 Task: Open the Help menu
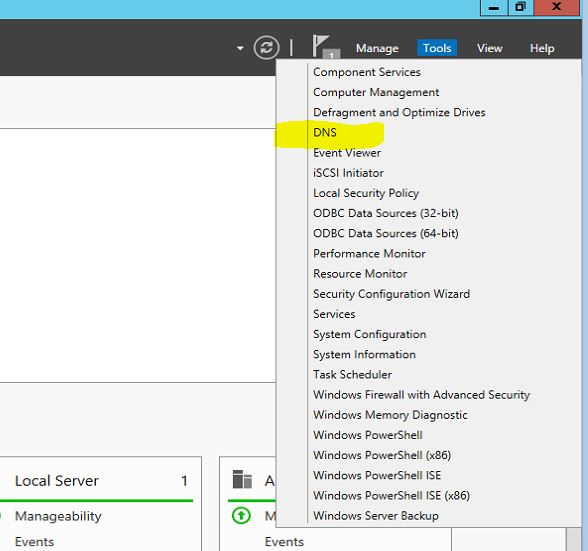542,48
